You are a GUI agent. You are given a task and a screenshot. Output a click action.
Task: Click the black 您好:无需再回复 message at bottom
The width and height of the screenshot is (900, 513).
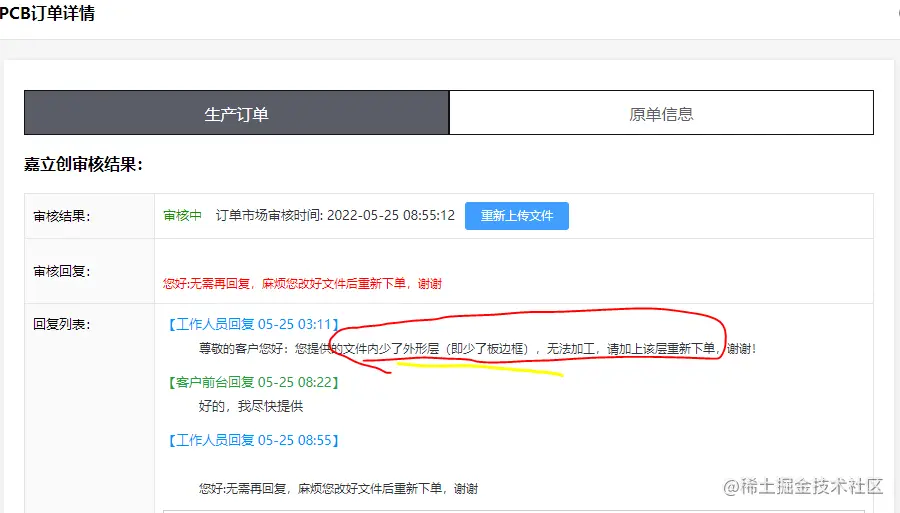339,488
